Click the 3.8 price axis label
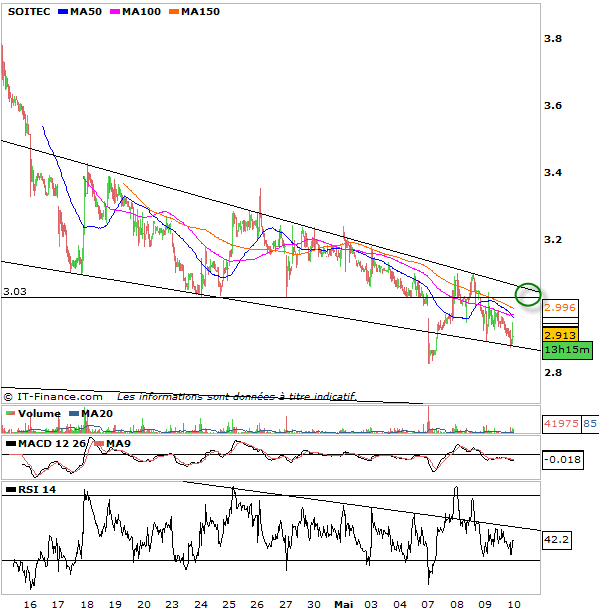Image resolution: width=610 pixels, height=612 pixels. click(551, 39)
